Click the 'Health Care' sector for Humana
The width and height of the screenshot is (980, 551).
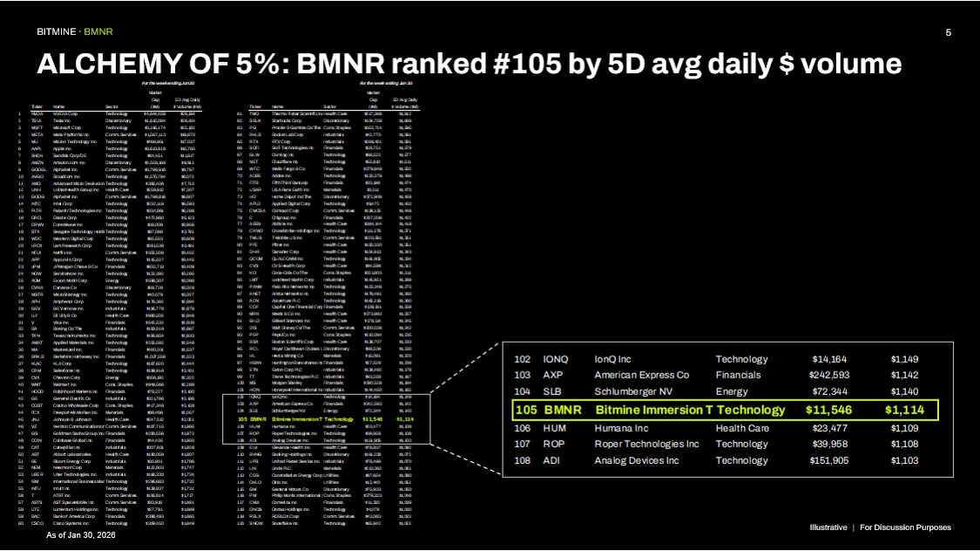click(x=742, y=428)
